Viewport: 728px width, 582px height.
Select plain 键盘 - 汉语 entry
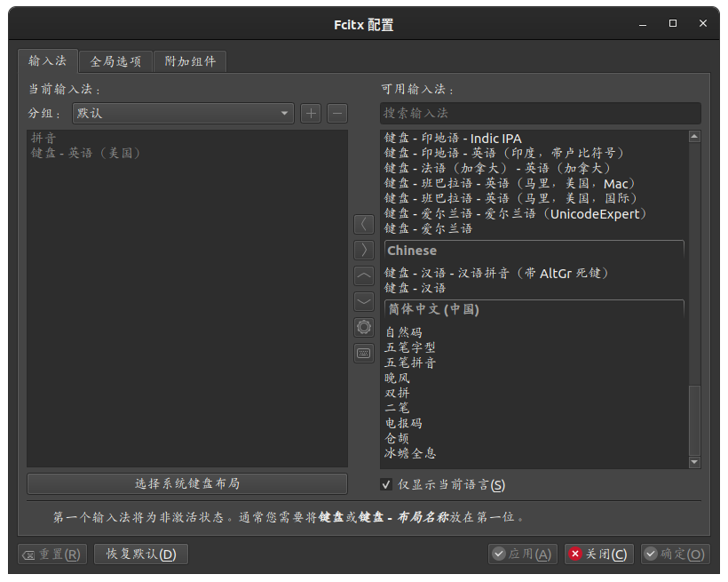534,288
